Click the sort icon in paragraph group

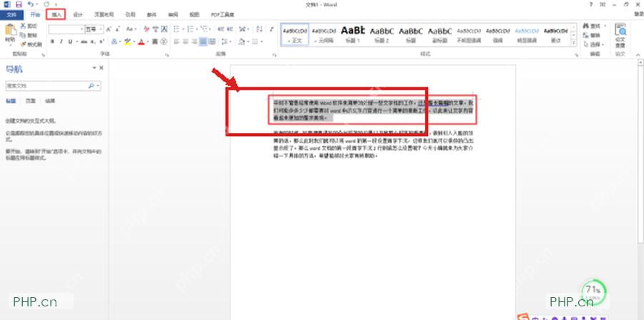259,29
